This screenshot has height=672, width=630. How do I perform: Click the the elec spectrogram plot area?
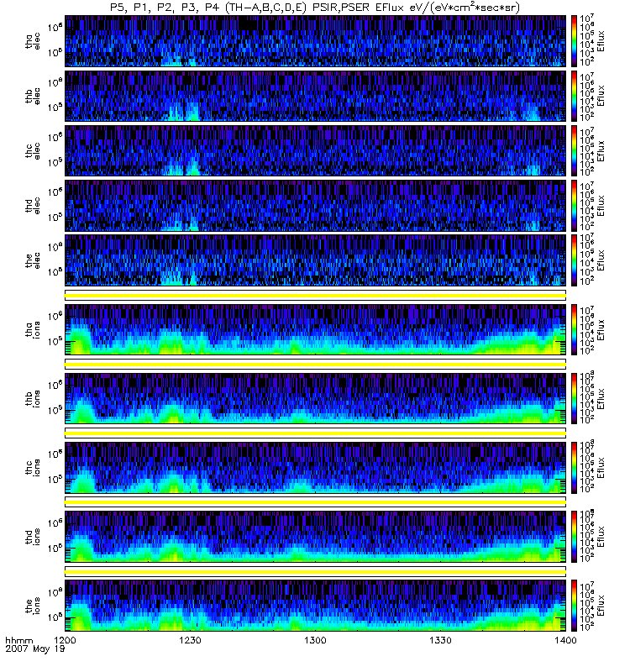[x=316, y=260]
